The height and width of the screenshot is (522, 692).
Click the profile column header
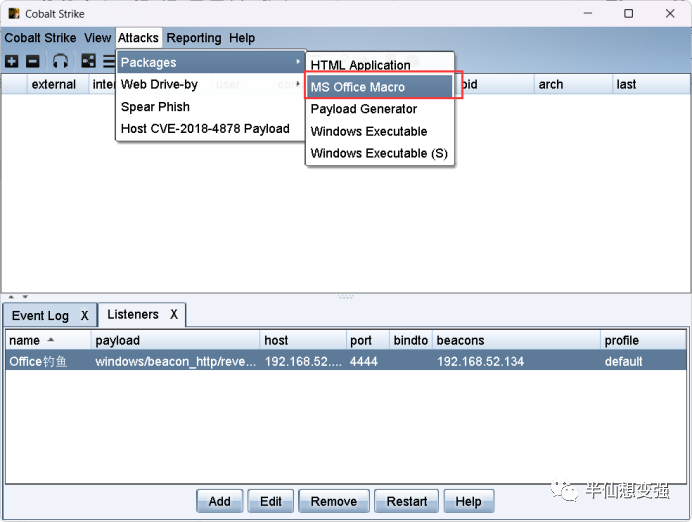pos(643,341)
